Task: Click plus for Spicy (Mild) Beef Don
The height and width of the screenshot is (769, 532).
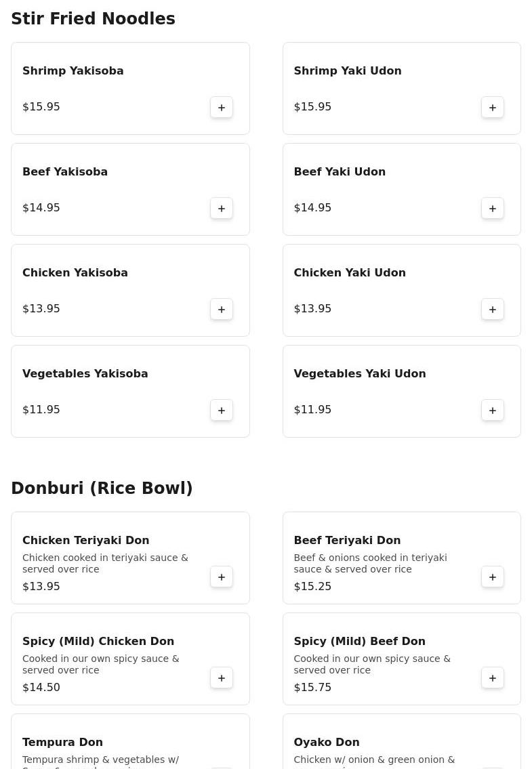Action: pos(492,678)
